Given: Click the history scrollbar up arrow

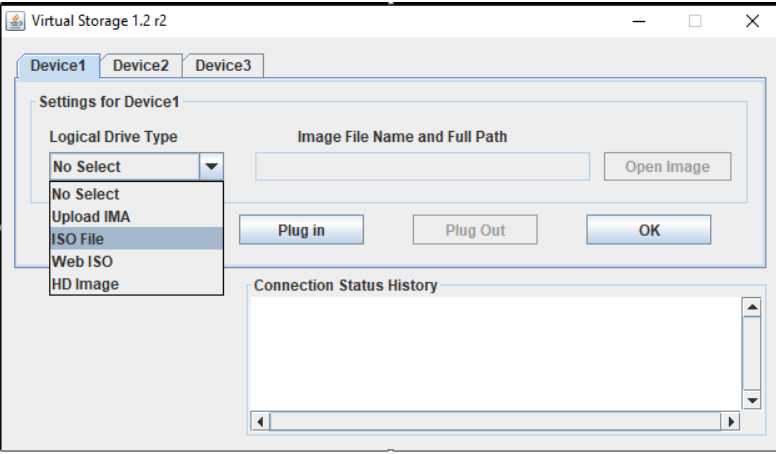Looking at the screenshot, I should click(x=754, y=307).
